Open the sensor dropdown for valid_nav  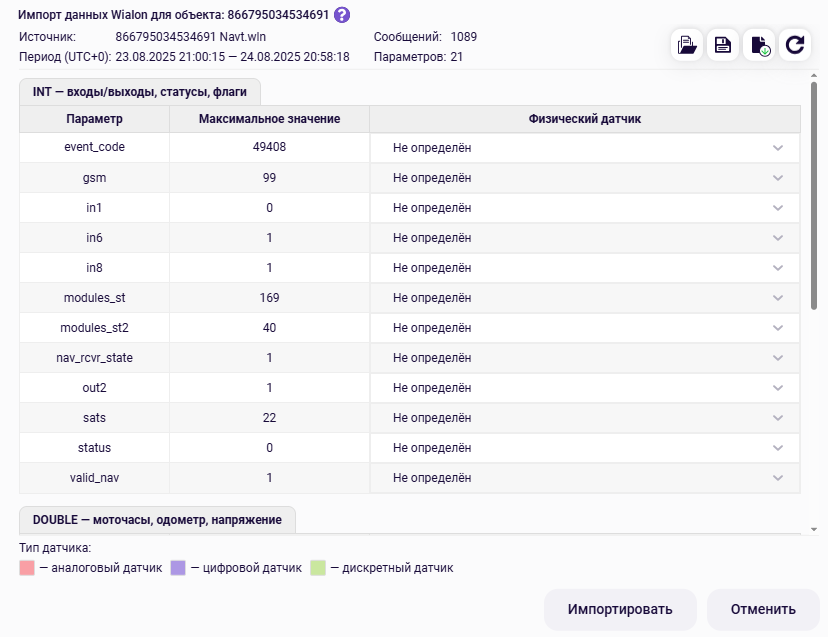pyautogui.click(x=584, y=478)
